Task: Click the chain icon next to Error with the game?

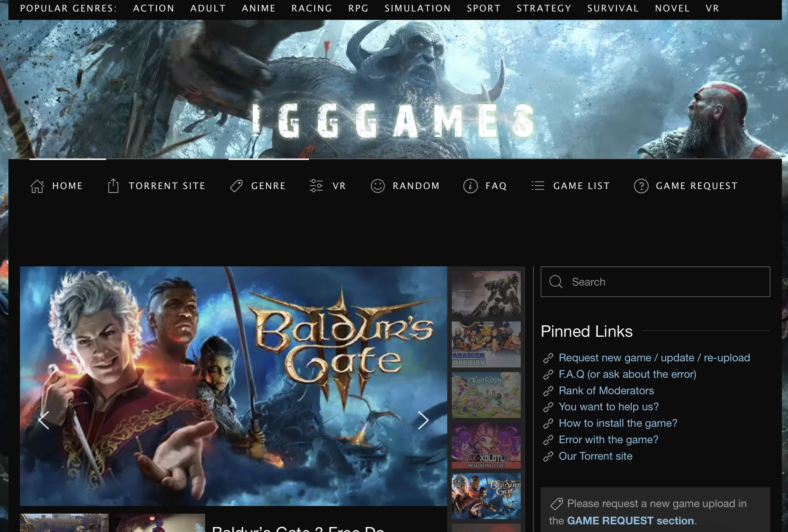Action: pyautogui.click(x=548, y=440)
